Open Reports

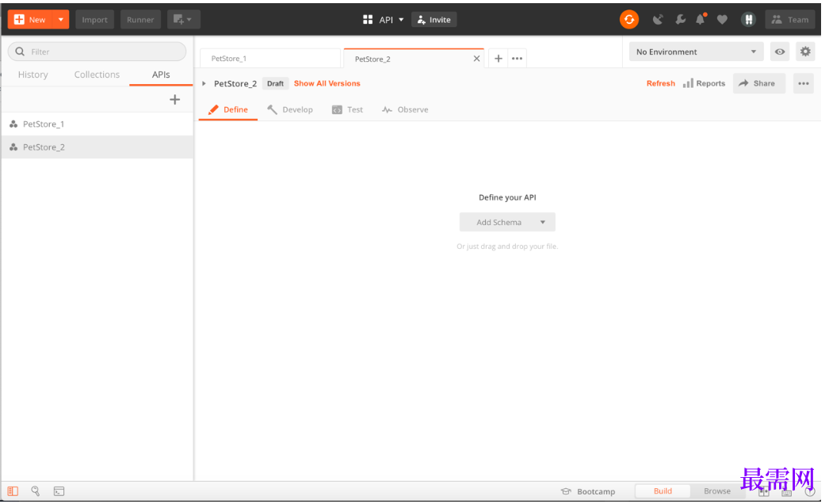[704, 83]
